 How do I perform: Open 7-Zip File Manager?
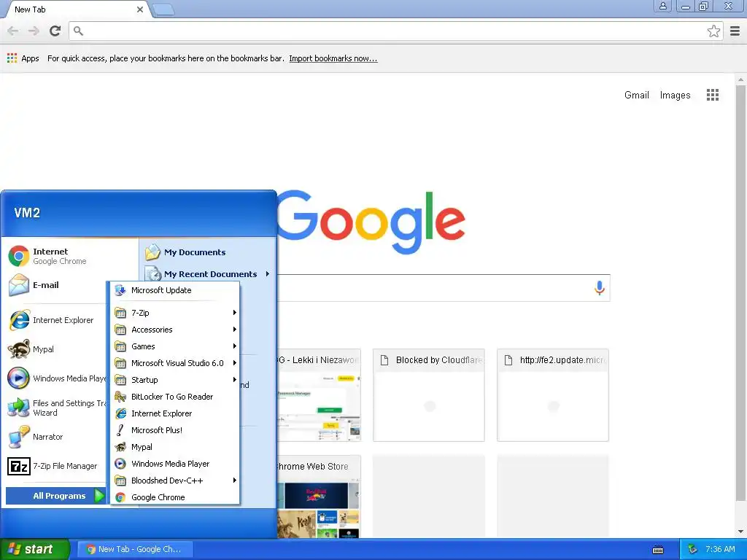coord(56,466)
